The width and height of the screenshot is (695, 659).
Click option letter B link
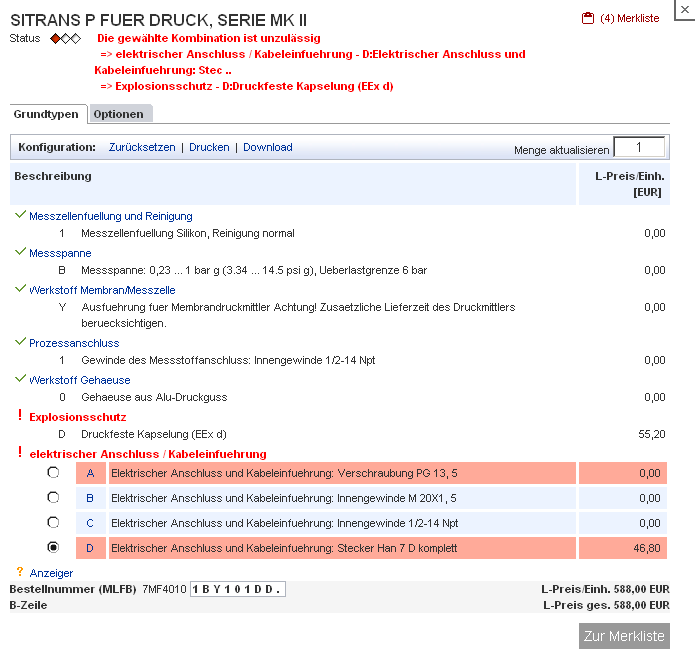coord(90,498)
